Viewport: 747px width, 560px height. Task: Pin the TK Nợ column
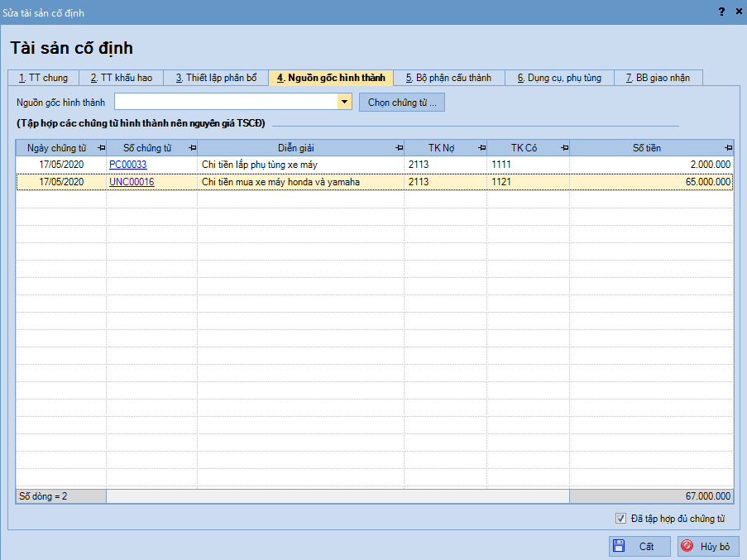(481, 148)
